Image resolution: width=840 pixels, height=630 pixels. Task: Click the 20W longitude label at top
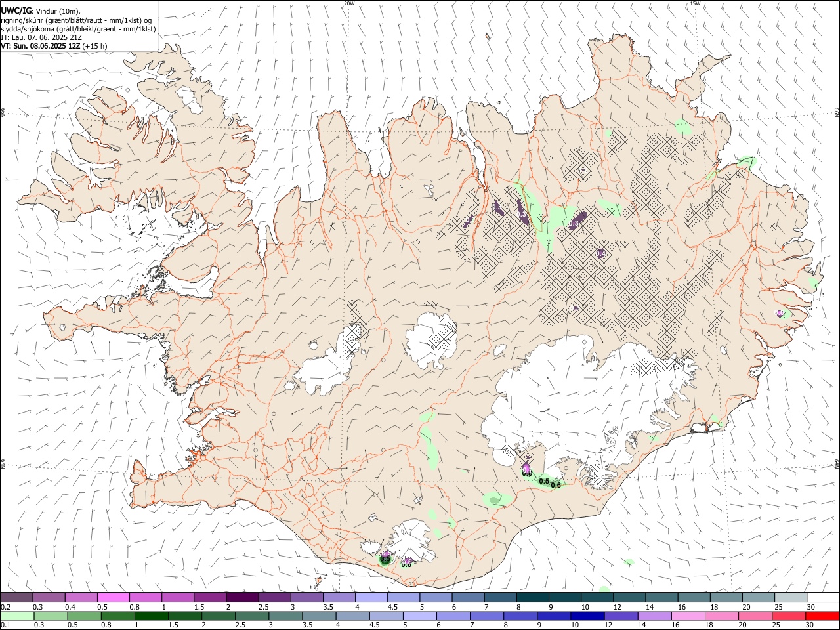(349, 3)
